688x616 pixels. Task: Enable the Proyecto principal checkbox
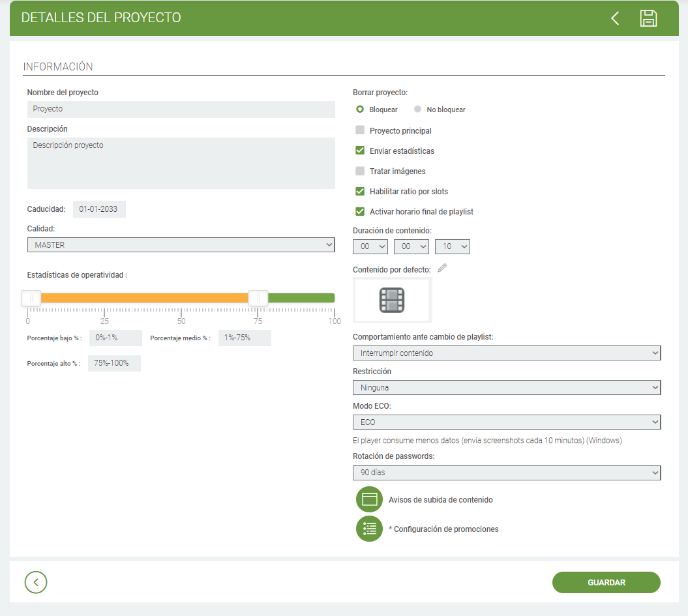click(360, 130)
